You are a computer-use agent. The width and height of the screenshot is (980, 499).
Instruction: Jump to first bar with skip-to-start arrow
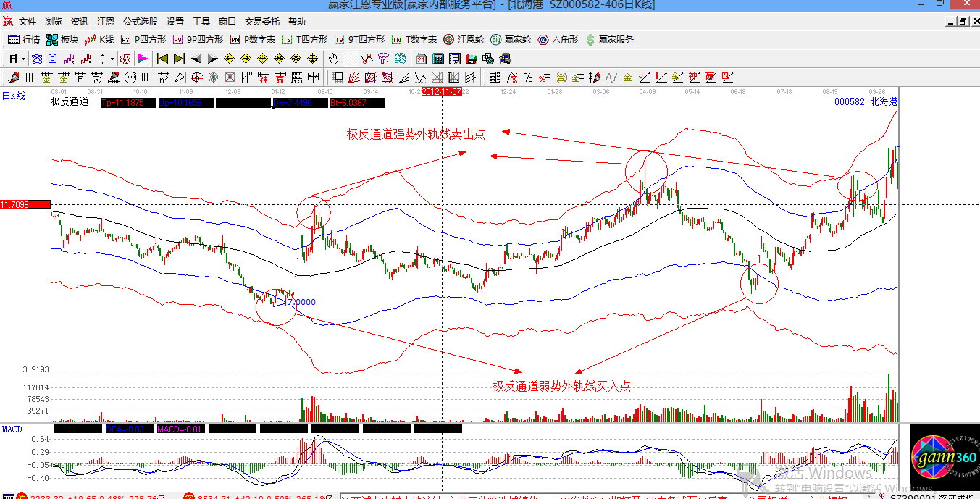tap(162, 59)
